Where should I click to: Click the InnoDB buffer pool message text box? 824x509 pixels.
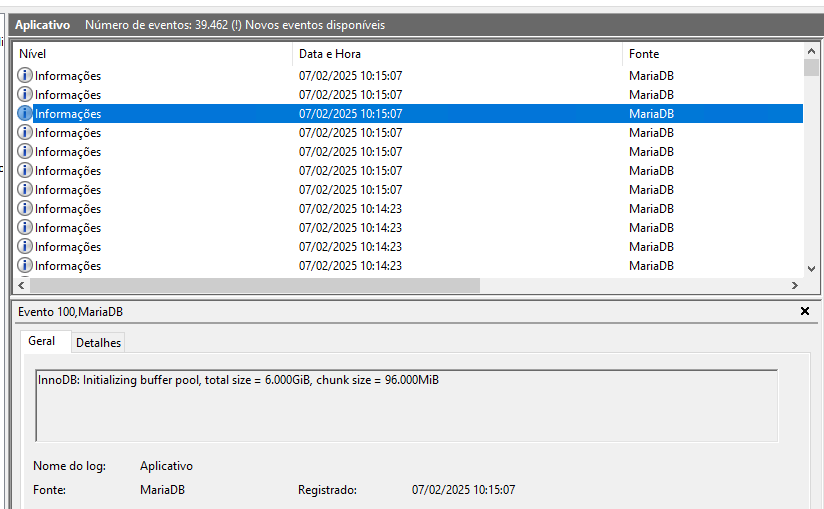pyautogui.click(x=407, y=406)
